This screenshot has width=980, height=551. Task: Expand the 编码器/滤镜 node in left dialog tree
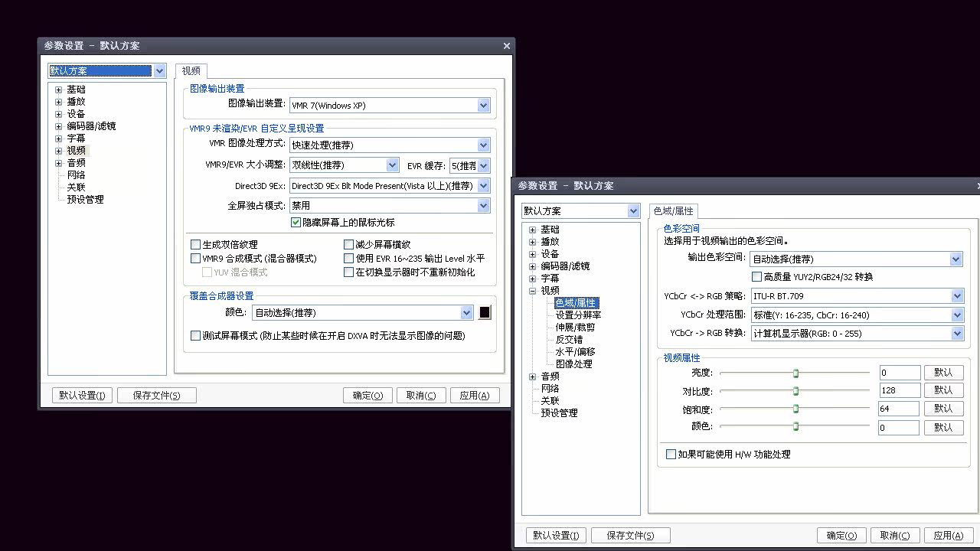point(59,126)
